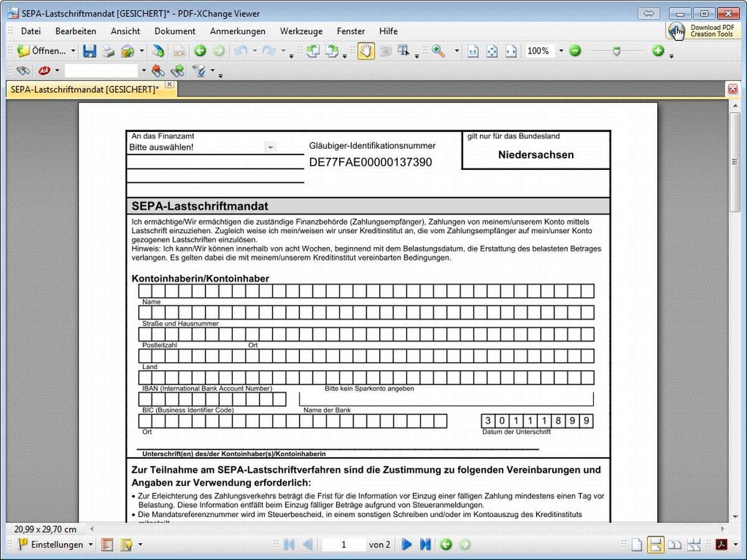Activate the Zoom In magnifier tool
The width and height of the screenshot is (747, 560).
tap(439, 51)
